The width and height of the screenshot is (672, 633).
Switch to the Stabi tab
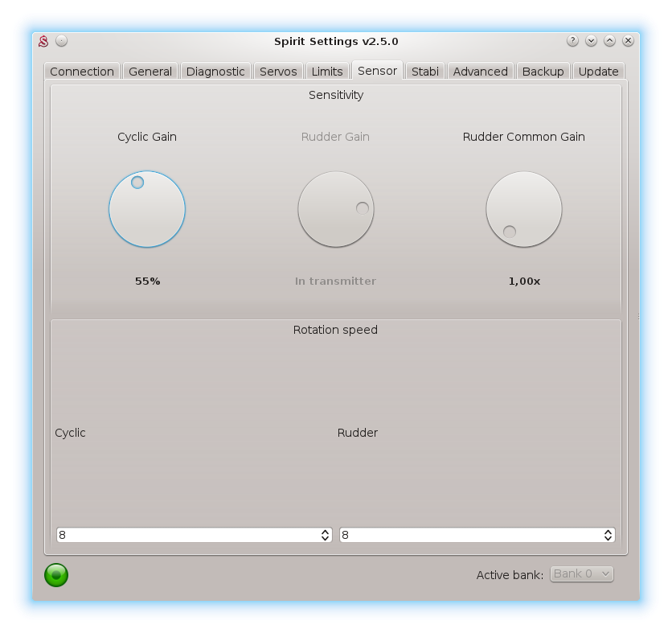point(425,72)
